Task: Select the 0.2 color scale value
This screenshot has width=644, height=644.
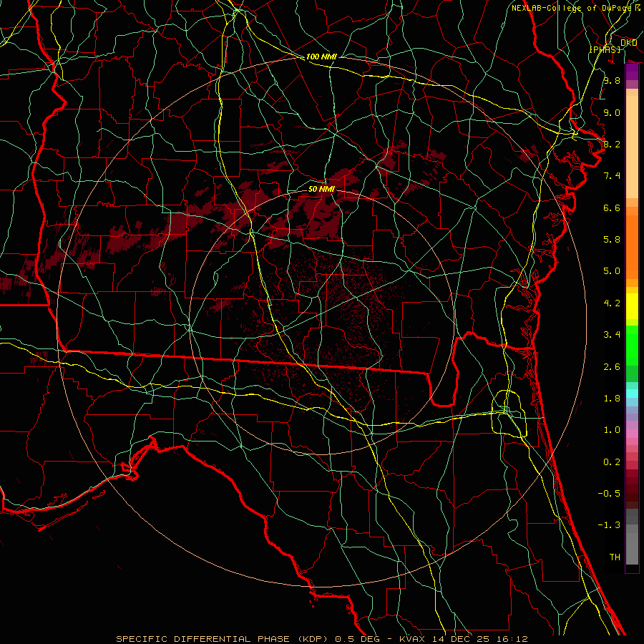Action: point(612,462)
